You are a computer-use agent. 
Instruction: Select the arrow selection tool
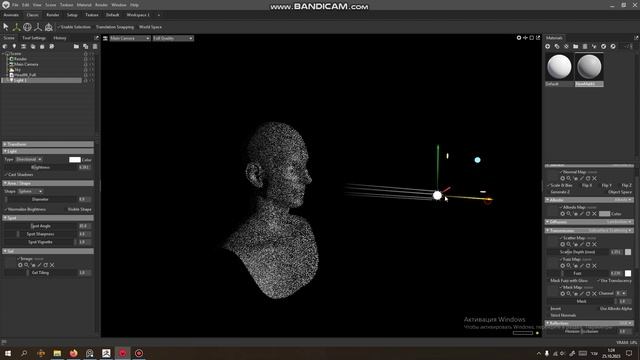[6, 27]
